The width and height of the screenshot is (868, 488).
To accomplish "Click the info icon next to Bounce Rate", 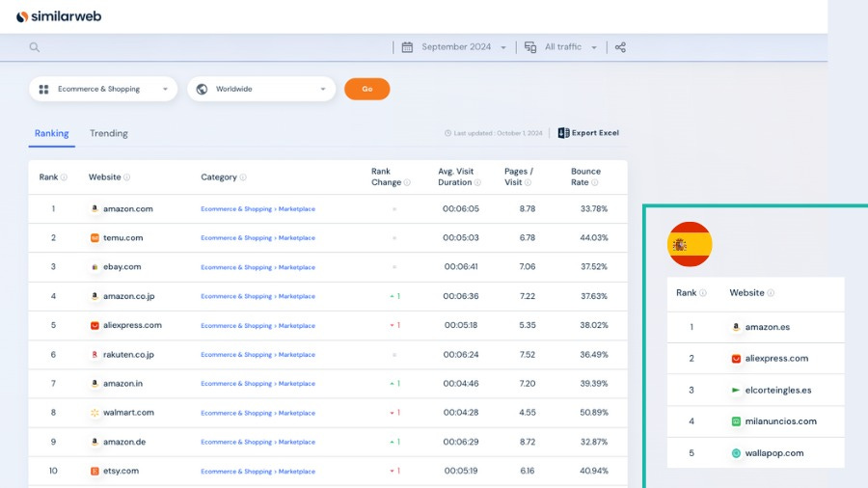I will pyautogui.click(x=594, y=182).
